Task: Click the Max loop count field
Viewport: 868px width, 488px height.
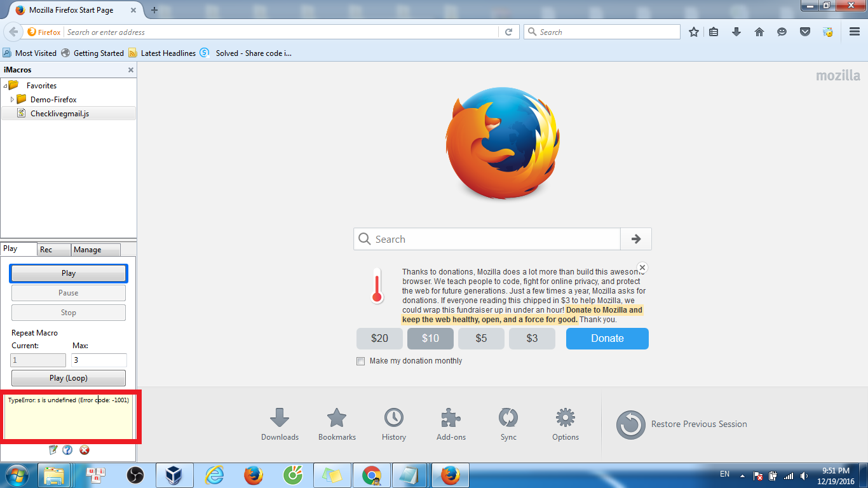Action: click(x=99, y=360)
